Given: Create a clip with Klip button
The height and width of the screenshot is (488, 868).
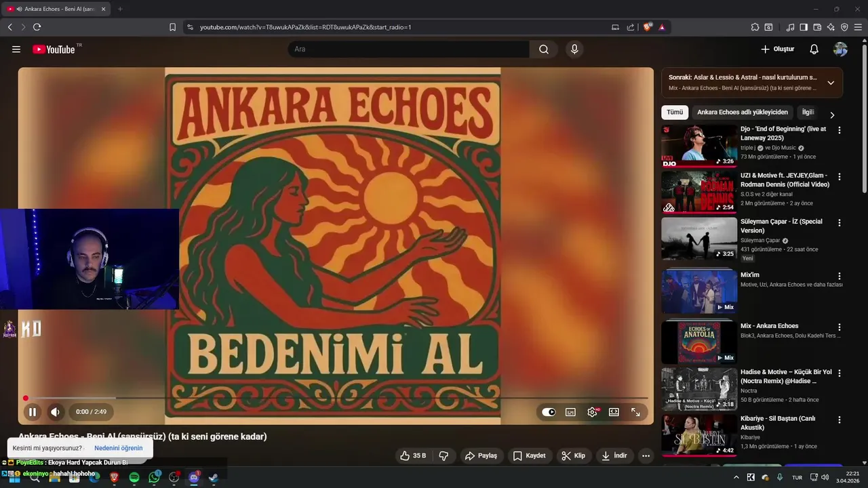Looking at the screenshot, I should coord(573,455).
